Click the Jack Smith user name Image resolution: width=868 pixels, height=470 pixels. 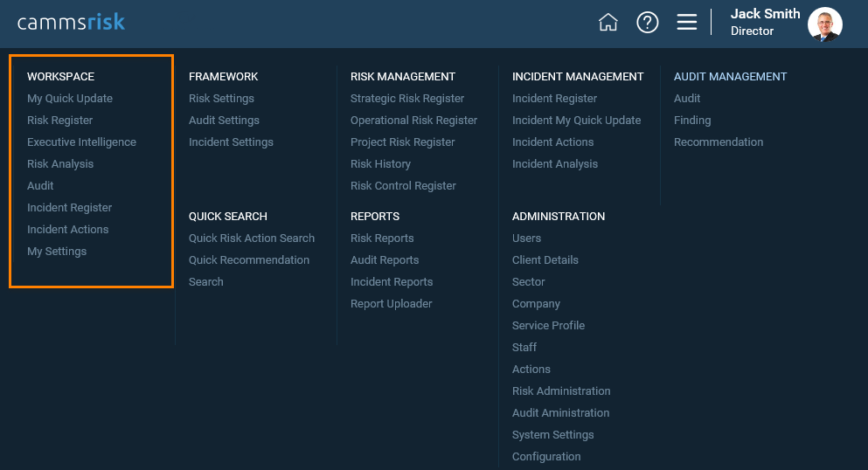765,14
